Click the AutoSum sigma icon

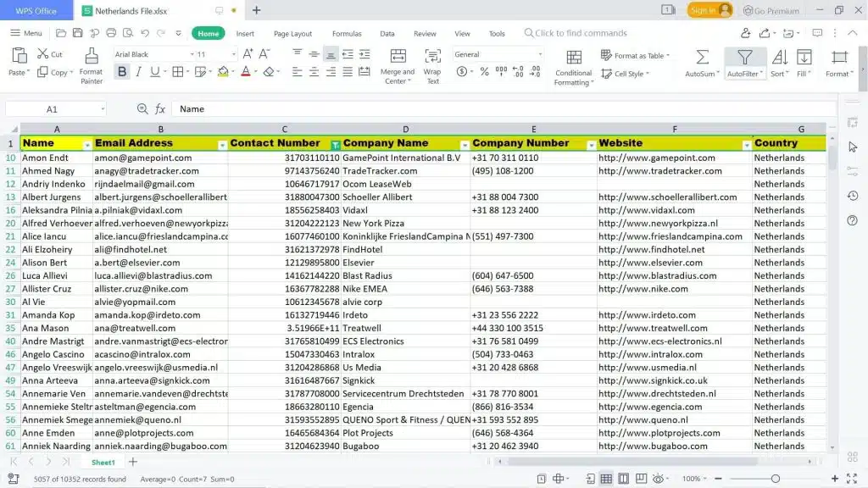(702, 57)
